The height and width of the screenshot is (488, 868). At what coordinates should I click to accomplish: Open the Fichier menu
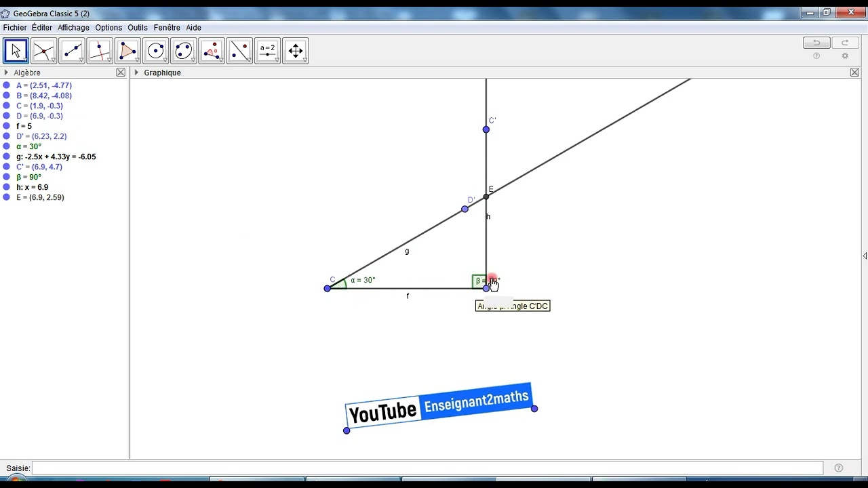click(15, 28)
